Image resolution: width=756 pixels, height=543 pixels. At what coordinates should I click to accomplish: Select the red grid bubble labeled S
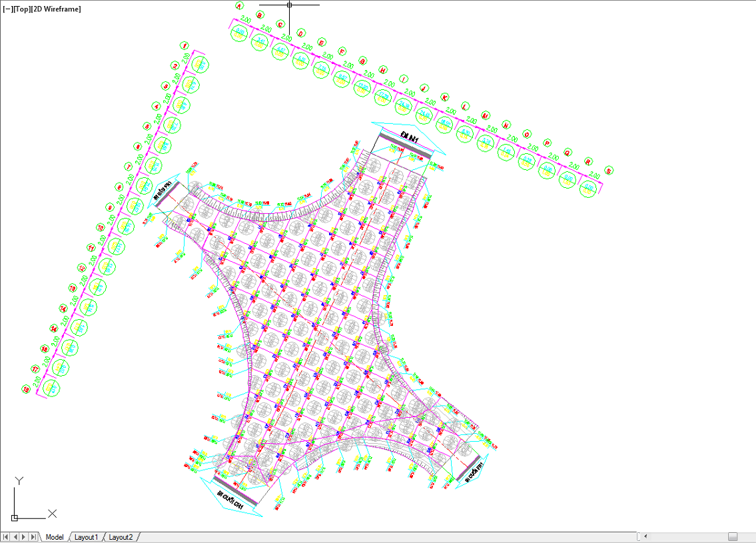609,171
